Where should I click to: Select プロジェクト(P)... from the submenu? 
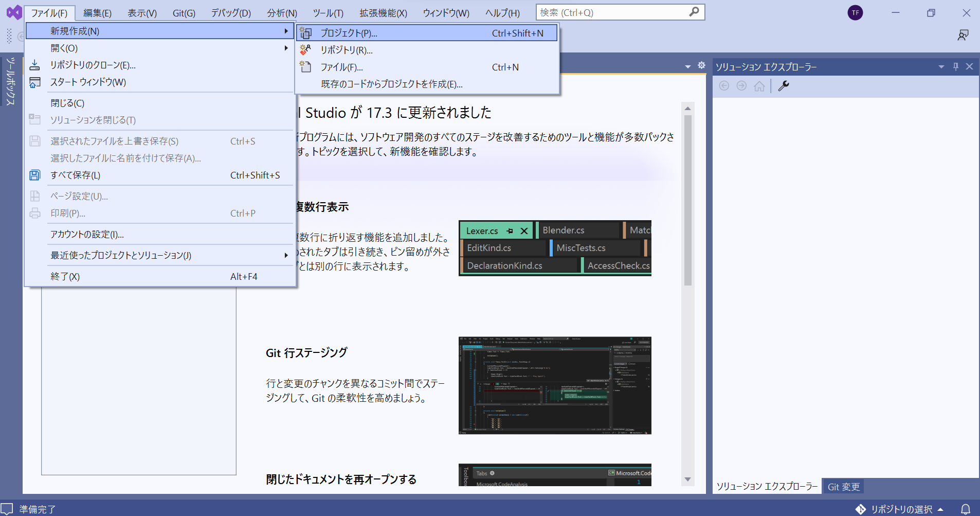pos(427,33)
